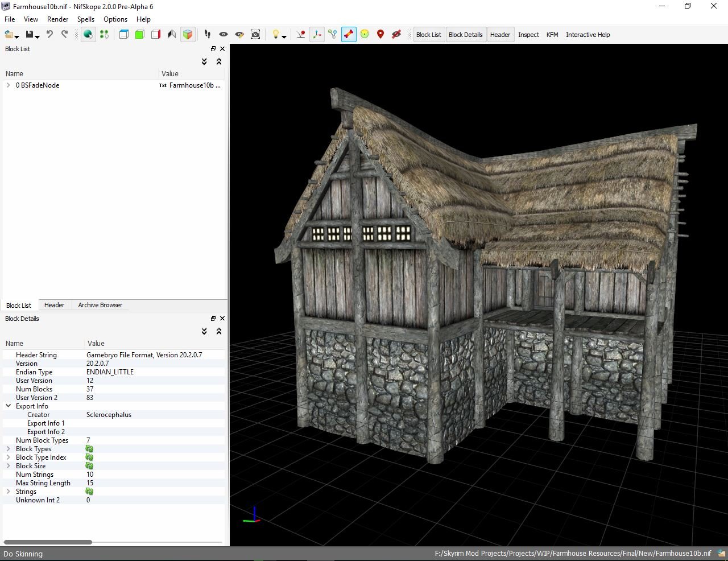This screenshot has width=728, height=561.
Task: Toggle the show axes icon
Action: [x=317, y=35]
